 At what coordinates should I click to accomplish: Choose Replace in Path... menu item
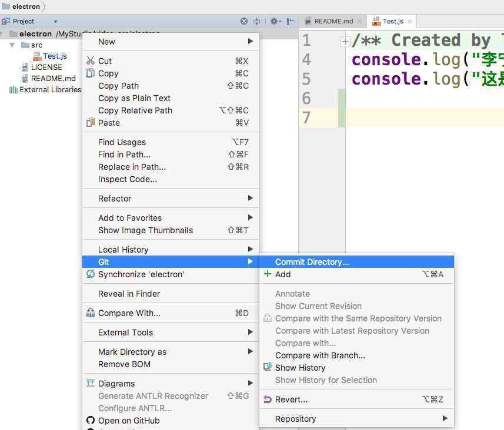171,167
